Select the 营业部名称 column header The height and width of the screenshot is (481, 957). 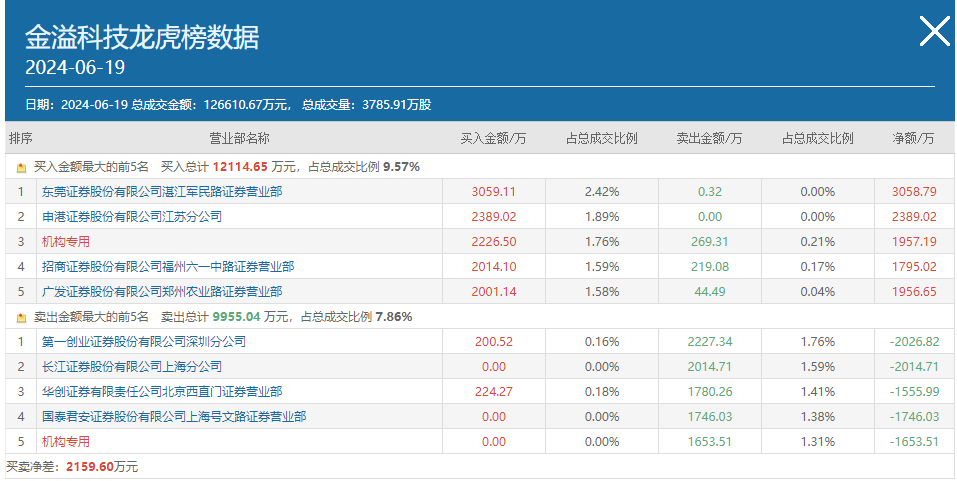[239, 139]
